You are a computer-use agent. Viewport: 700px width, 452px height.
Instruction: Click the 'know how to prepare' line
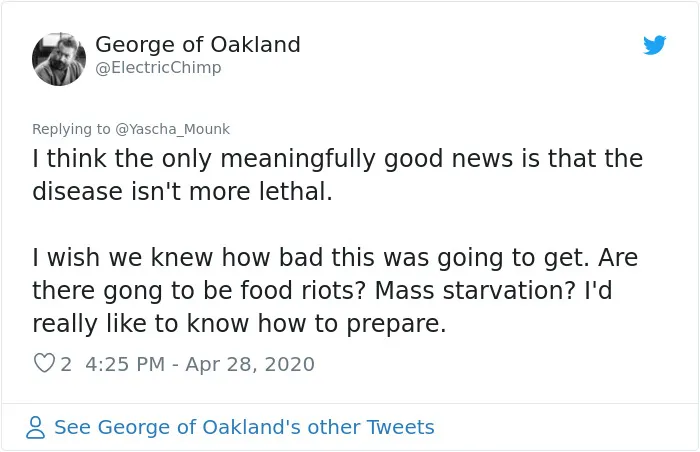click(x=239, y=324)
